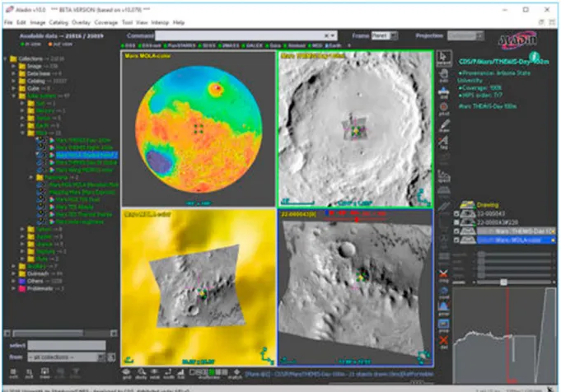Select the green highlighted multiview layout
This screenshot has height=392, width=561.
(x=212, y=372)
